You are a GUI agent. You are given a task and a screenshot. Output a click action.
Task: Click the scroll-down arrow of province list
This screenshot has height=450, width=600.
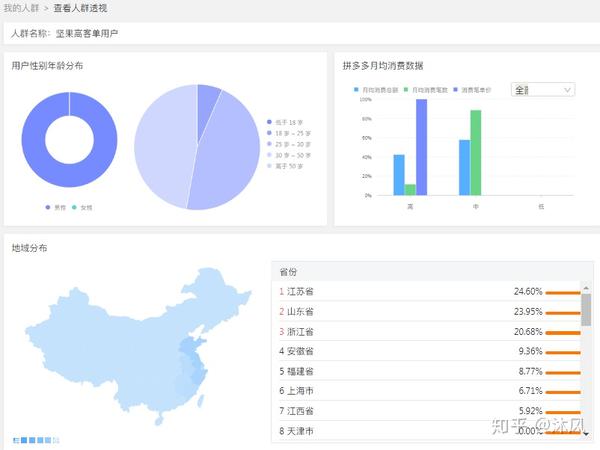click(586, 434)
